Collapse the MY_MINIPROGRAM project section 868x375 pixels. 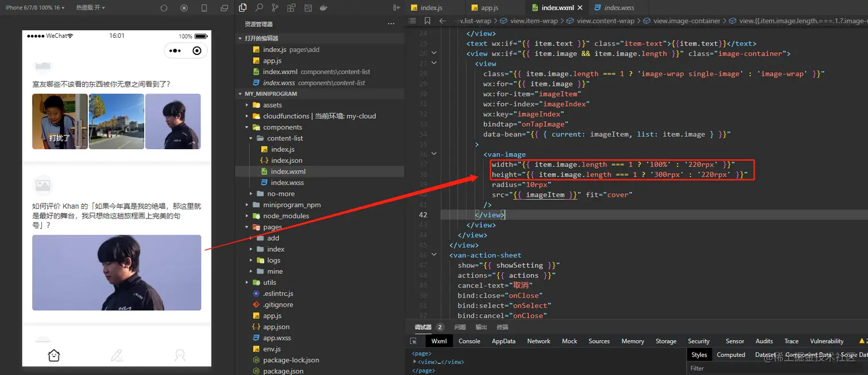241,93
